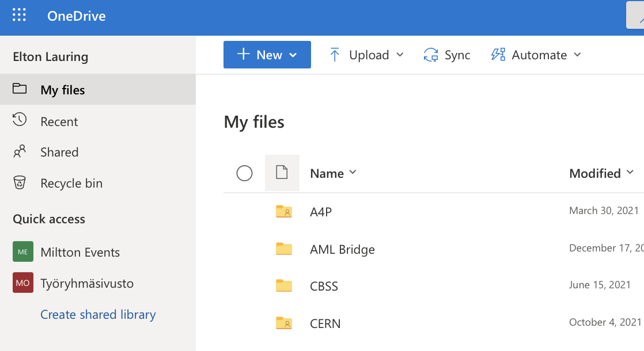This screenshot has height=351, width=644.
Task: Click the file type column icon
Action: click(282, 172)
